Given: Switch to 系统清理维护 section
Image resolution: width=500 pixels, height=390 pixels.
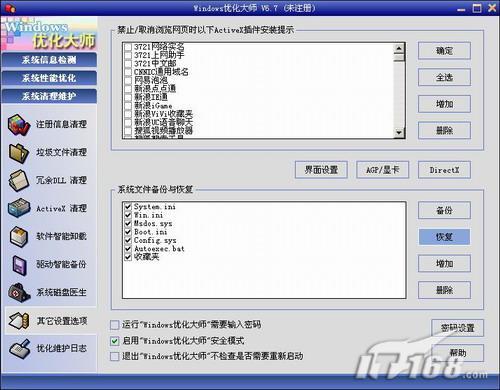Looking at the screenshot, I should click(49, 96).
